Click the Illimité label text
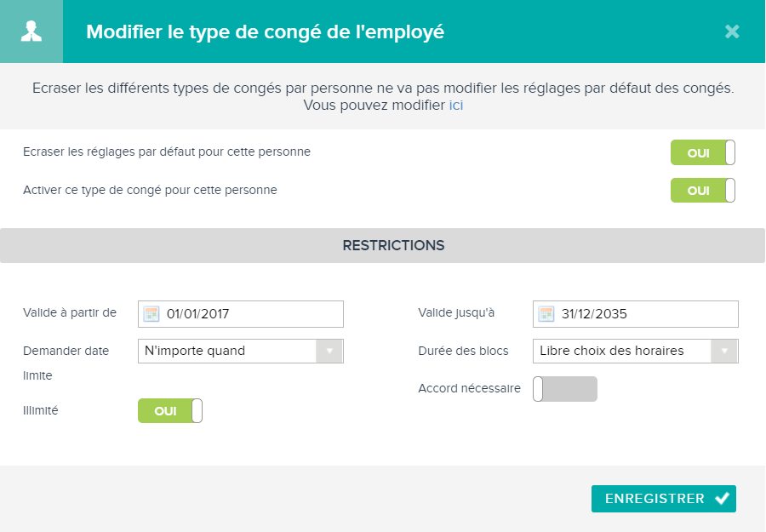Image resolution: width=766 pixels, height=532 pixels. (41, 410)
